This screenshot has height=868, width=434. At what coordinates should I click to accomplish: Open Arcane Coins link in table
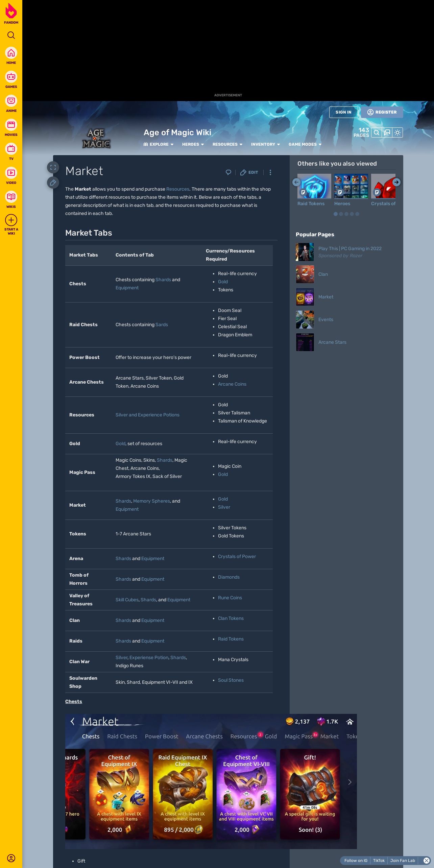point(232,384)
